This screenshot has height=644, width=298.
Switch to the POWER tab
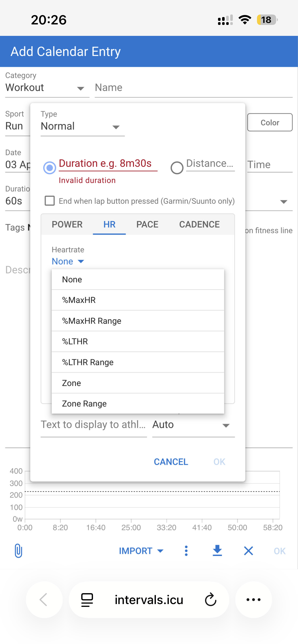pos(67,224)
